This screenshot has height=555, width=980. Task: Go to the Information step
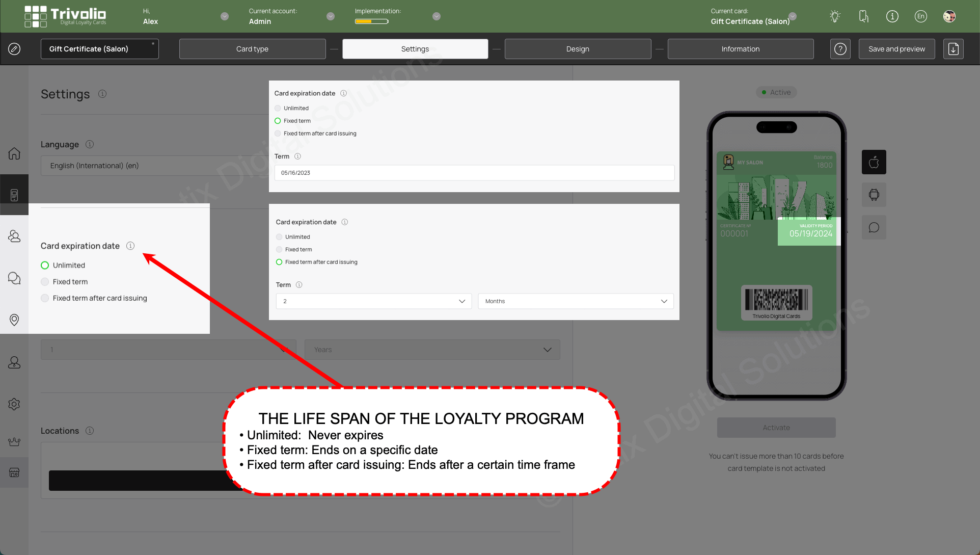[x=741, y=49]
